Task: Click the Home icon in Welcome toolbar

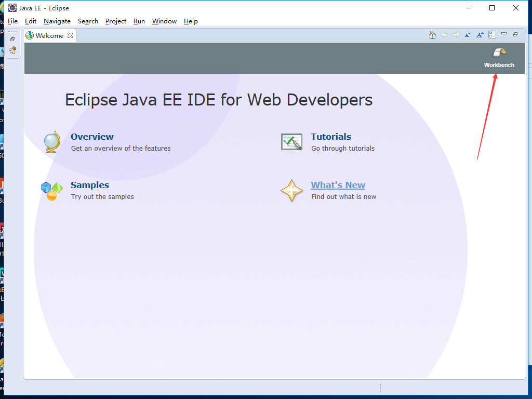Action: pyautogui.click(x=432, y=35)
